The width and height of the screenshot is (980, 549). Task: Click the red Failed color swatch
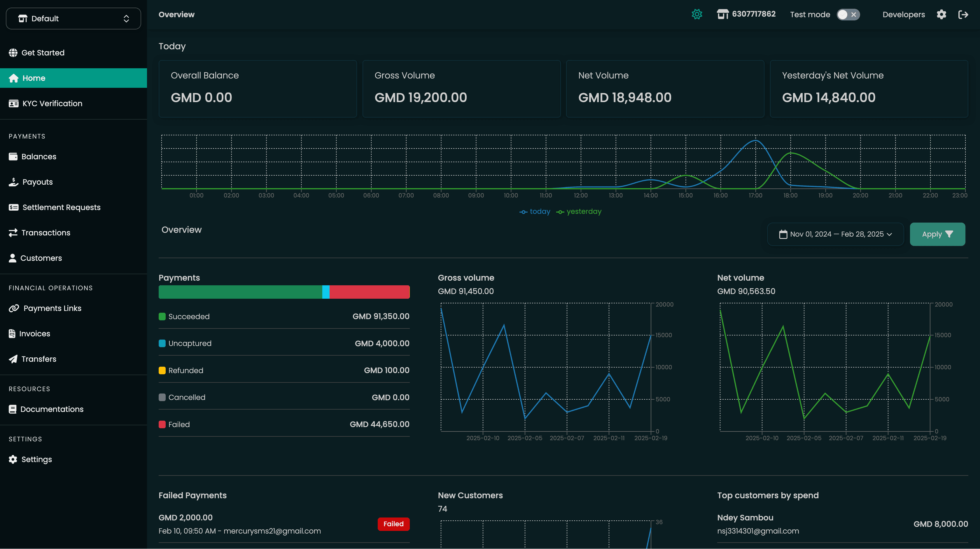[x=162, y=424]
